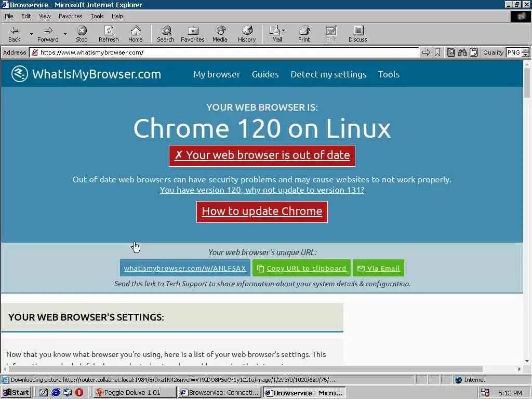The width and height of the screenshot is (532, 399).
Task: Click into the Address URL field
Action: coord(224,52)
